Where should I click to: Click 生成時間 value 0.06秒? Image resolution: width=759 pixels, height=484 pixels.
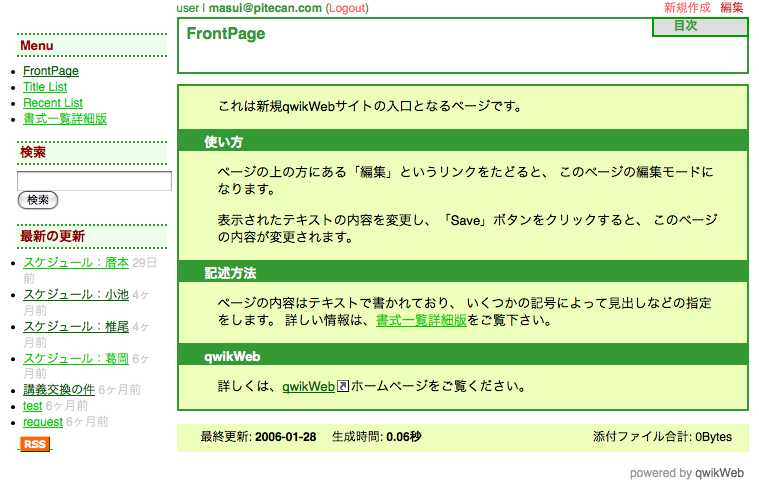[x=404, y=437]
